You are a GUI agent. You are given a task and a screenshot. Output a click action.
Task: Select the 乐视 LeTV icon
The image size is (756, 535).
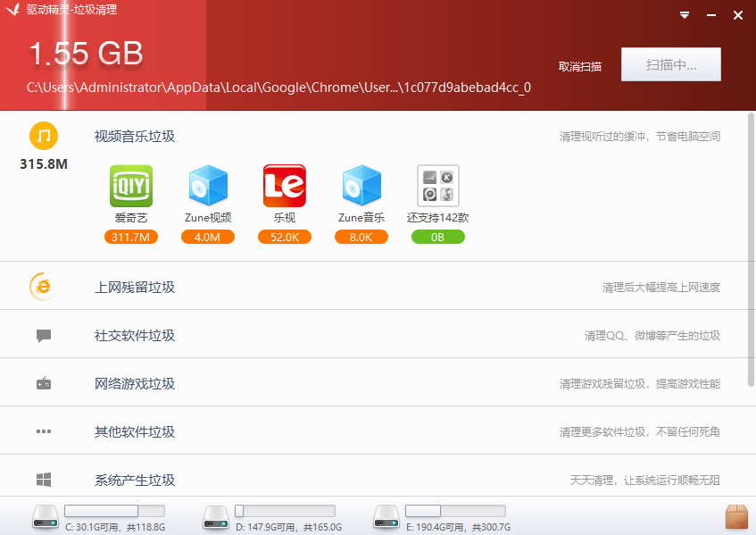(x=284, y=186)
